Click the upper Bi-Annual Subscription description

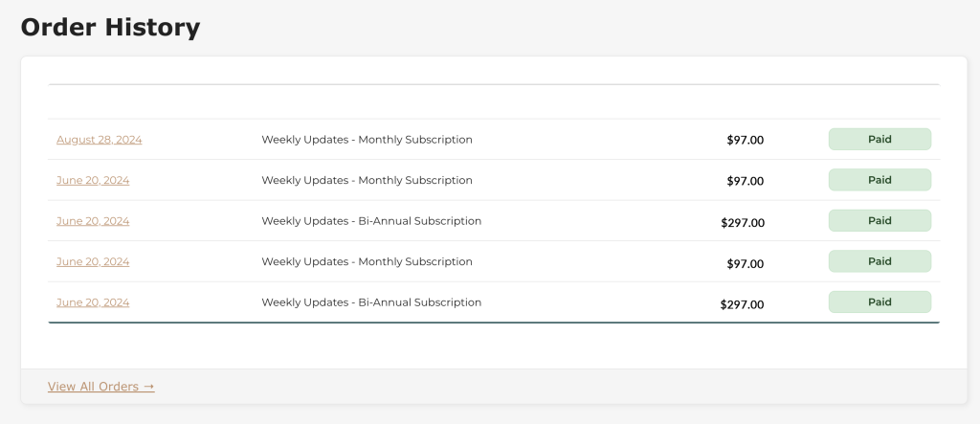371,221
